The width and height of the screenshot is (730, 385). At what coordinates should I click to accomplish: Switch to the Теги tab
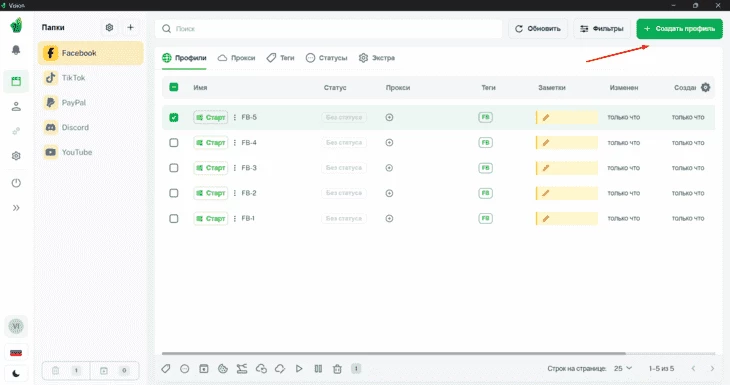point(280,58)
